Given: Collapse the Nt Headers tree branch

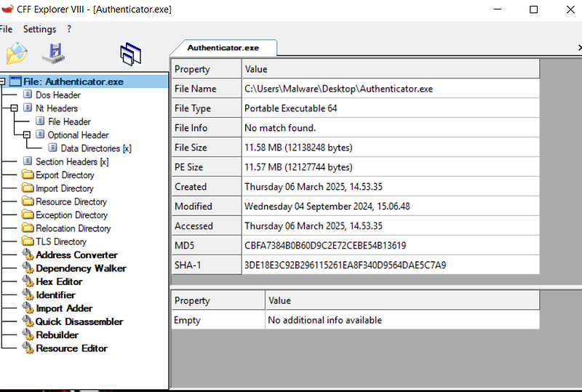Looking at the screenshot, I should [14, 108].
